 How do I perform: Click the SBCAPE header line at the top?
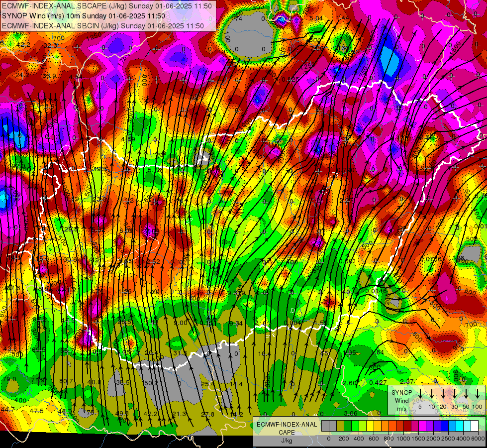[x=107, y=6]
